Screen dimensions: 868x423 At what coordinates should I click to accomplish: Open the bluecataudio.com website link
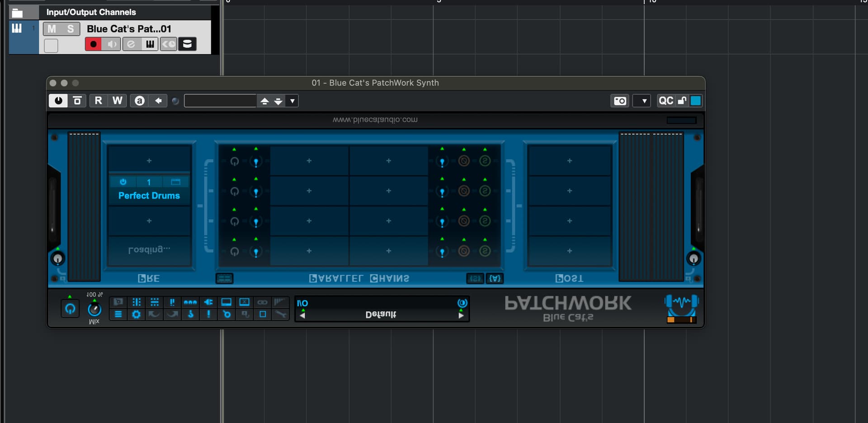pyautogui.click(x=375, y=120)
